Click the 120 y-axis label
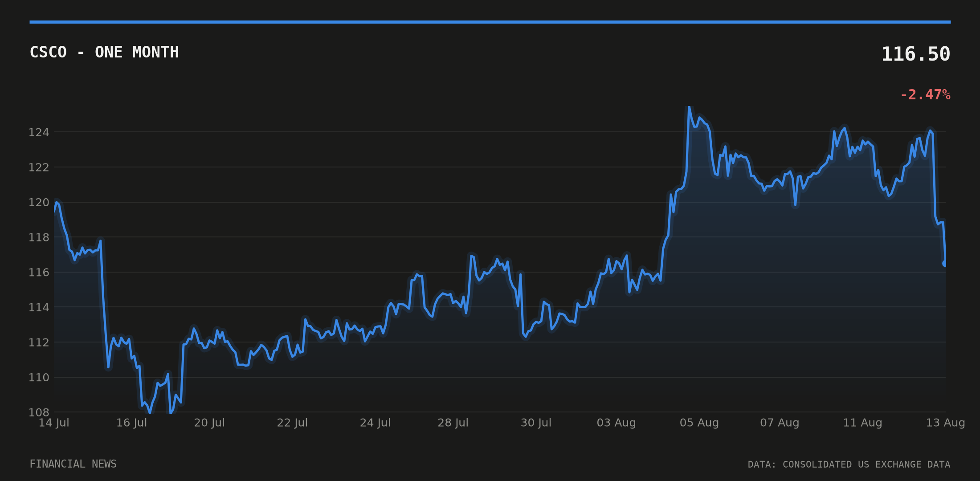This screenshot has height=481, width=980. (39, 203)
